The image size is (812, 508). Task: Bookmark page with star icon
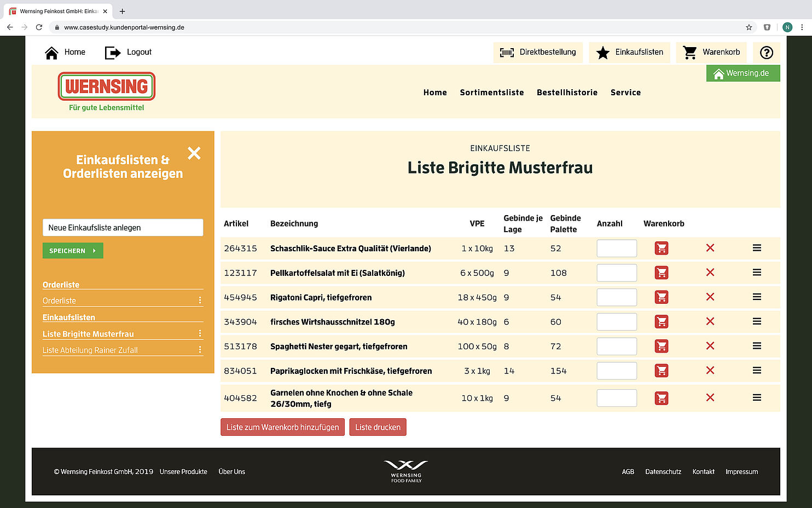tap(749, 27)
